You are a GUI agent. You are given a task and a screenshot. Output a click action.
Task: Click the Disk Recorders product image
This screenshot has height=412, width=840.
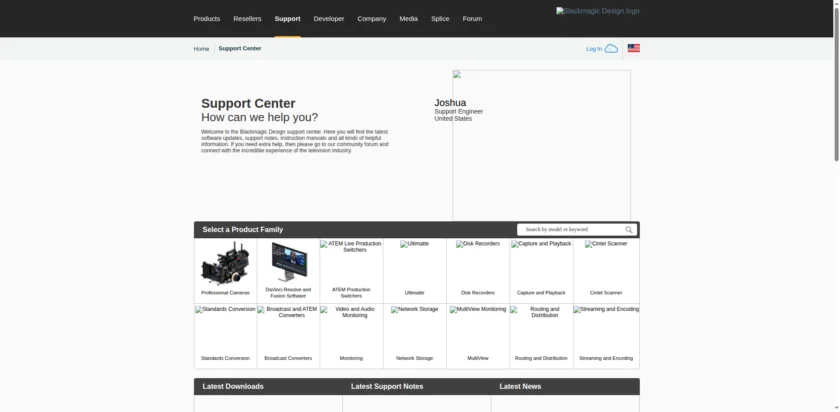tap(477, 244)
